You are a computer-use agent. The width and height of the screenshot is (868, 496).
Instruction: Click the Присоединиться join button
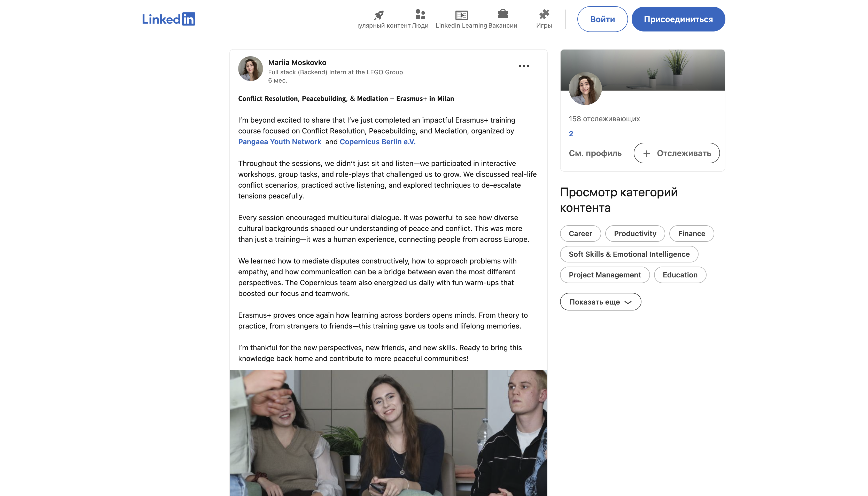click(678, 19)
